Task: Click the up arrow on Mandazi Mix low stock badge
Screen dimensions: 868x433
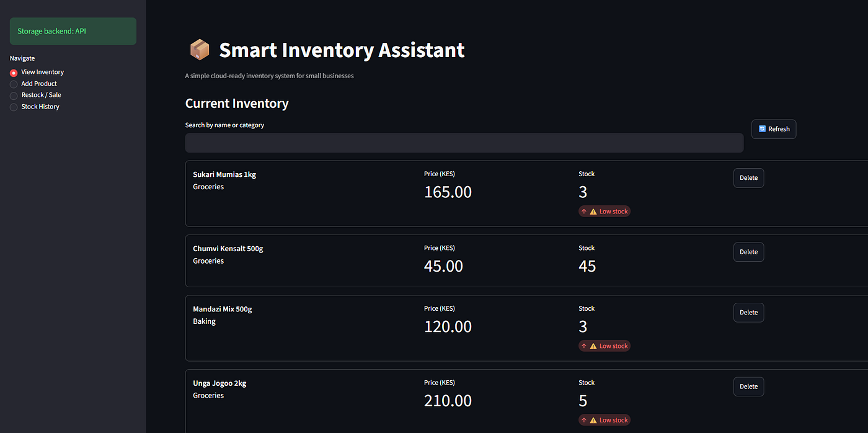Action: (x=584, y=346)
